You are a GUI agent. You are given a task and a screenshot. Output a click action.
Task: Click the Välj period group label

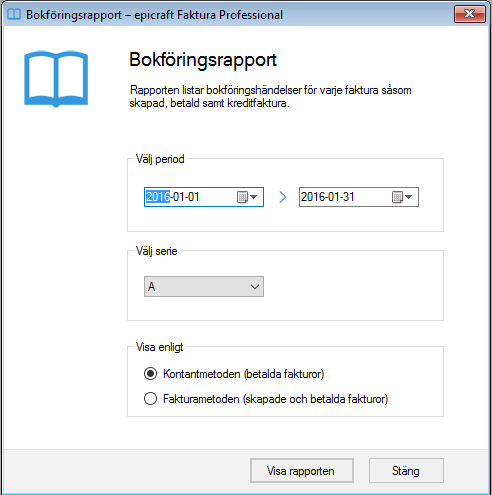coord(160,159)
